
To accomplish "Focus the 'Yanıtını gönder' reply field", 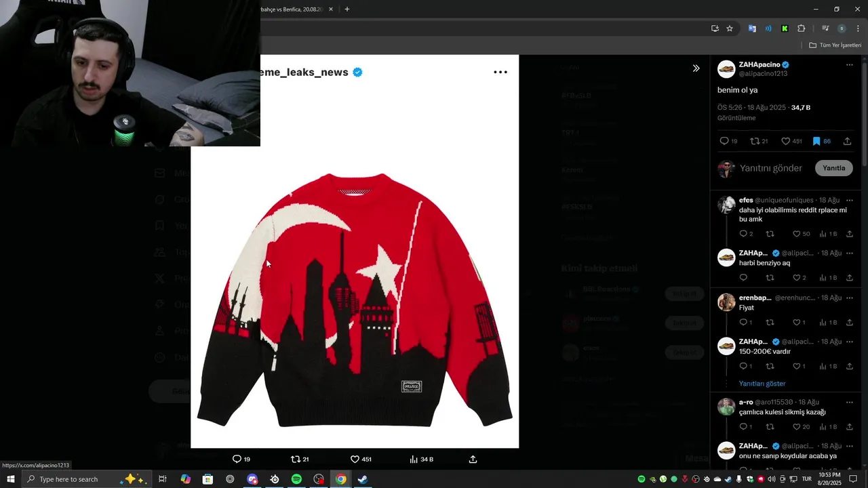I will point(770,168).
